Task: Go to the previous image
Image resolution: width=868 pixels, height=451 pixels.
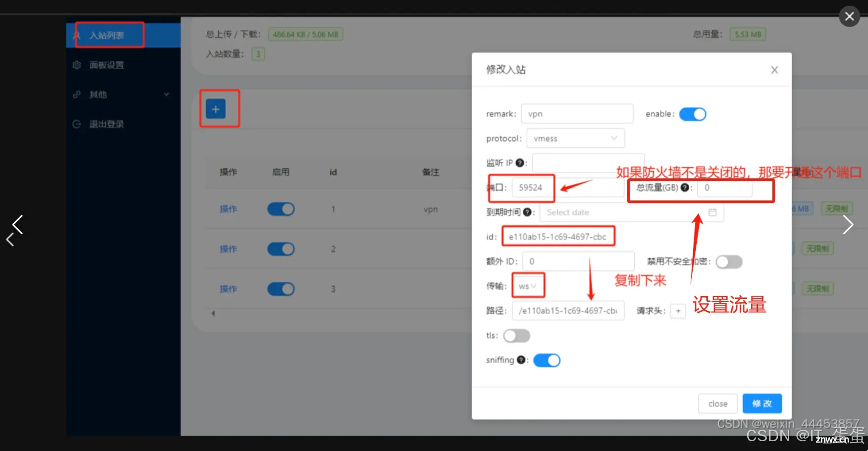Action: (x=17, y=225)
